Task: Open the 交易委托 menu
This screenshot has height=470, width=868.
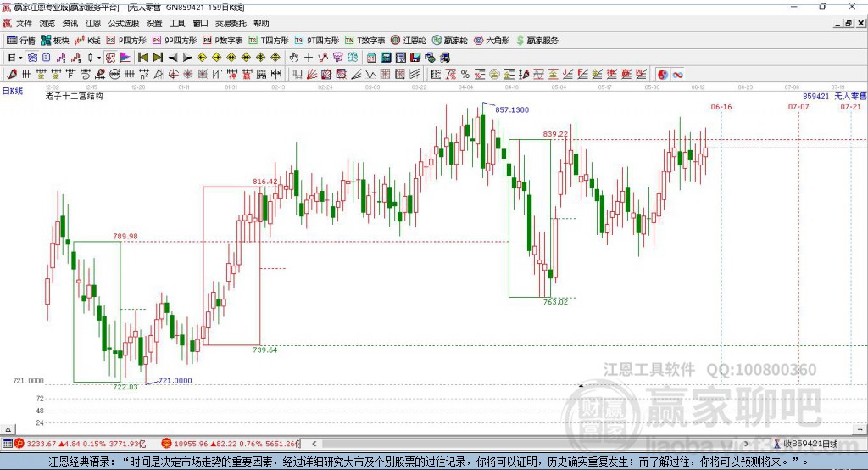Action: click(231, 23)
